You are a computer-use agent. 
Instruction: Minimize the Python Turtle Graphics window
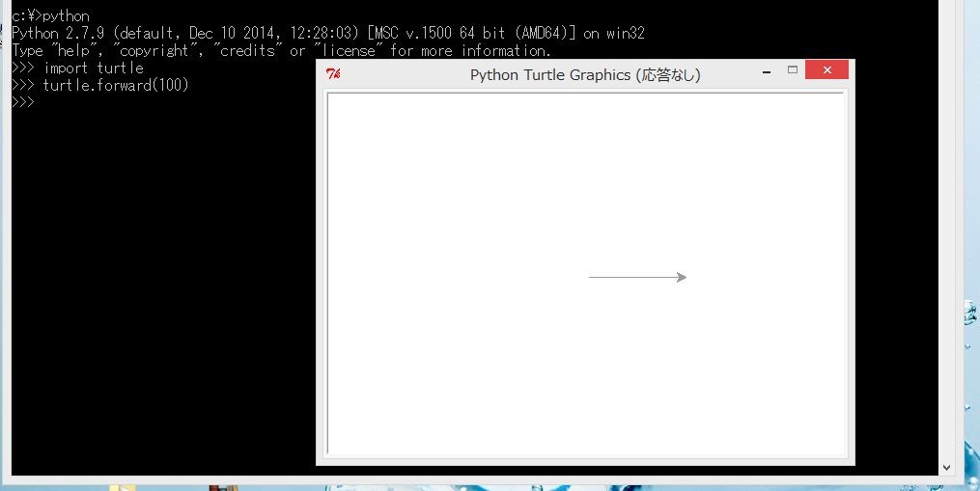(766, 71)
